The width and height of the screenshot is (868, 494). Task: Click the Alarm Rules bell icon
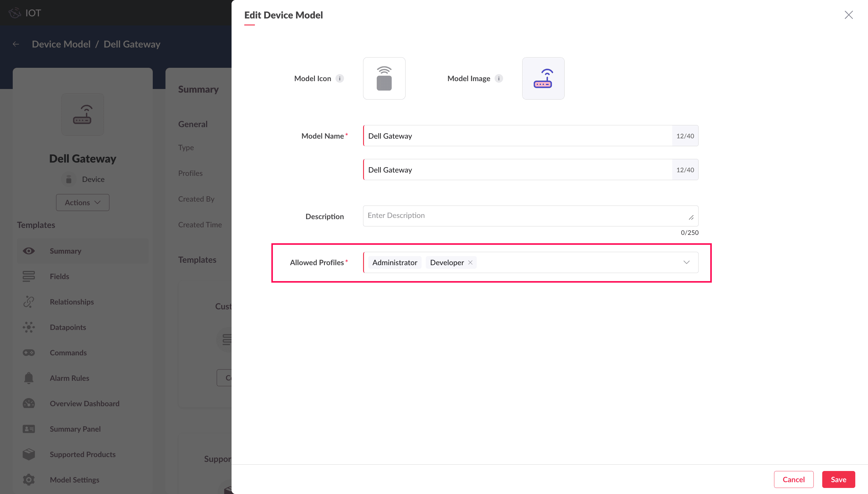click(29, 378)
